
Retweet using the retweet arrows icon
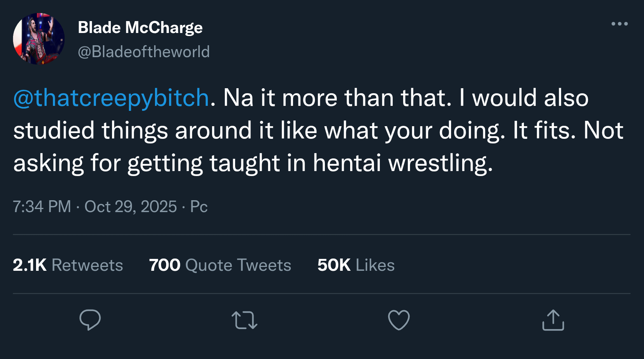(x=244, y=320)
